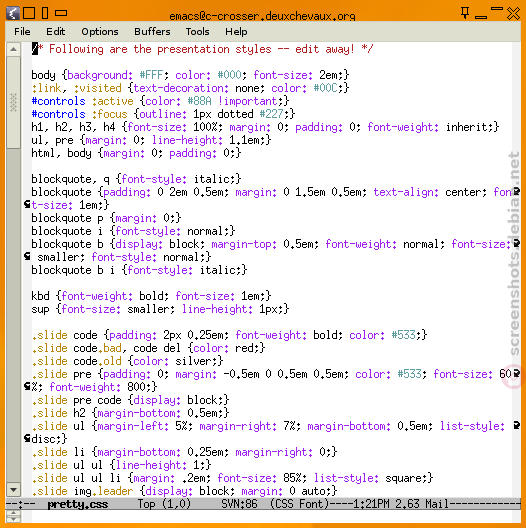Open the window menu icon in title bar

pyautogui.click(x=13, y=13)
